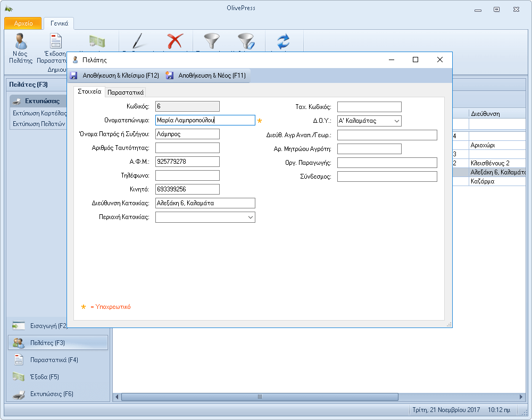Switch to the Παραστατικά tab in dialog
Screen dimensions: 532x420
tap(126, 92)
